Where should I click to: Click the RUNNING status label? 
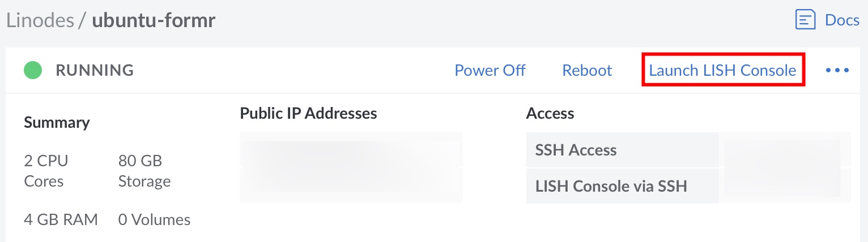coord(95,71)
